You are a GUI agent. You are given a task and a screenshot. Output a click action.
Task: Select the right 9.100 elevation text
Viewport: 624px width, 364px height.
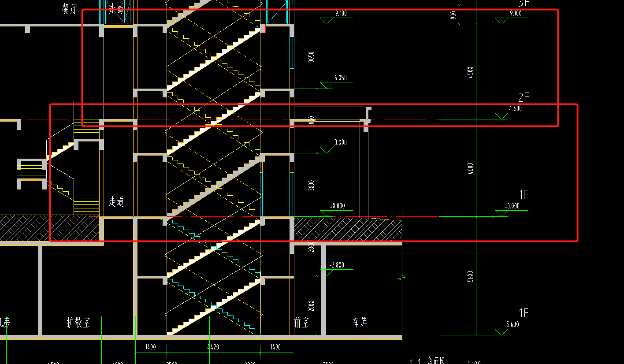[515, 14]
